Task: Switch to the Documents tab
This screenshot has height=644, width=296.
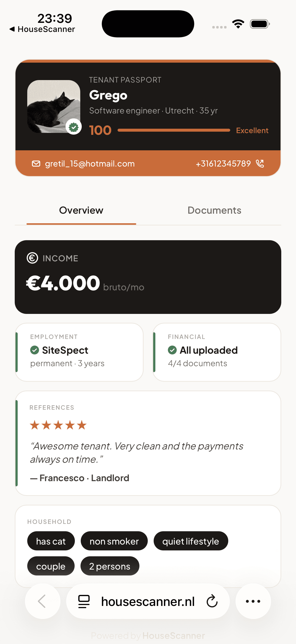Action: pyautogui.click(x=214, y=210)
